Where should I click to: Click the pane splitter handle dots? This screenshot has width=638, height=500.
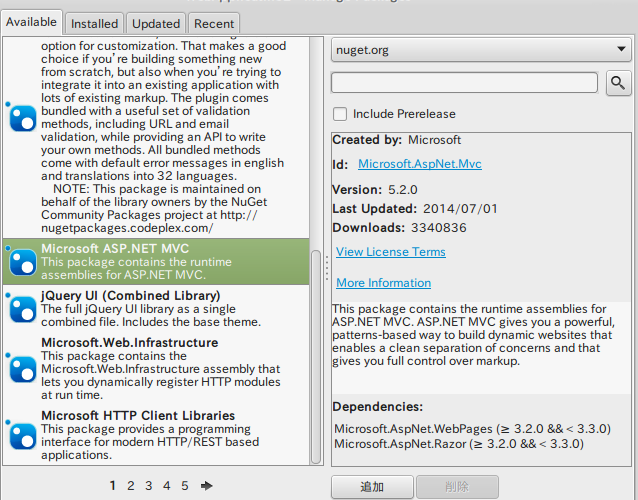[x=327, y=268]
